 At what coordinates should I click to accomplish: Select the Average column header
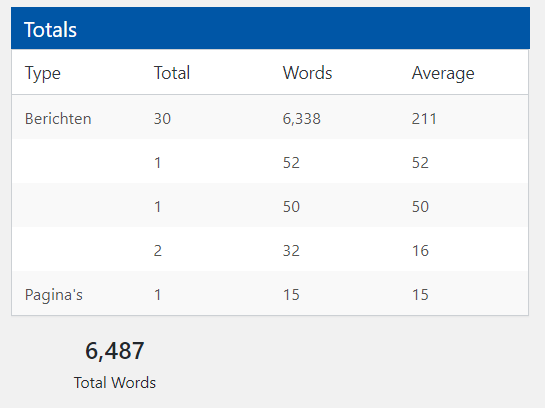(x=443, y=73)
